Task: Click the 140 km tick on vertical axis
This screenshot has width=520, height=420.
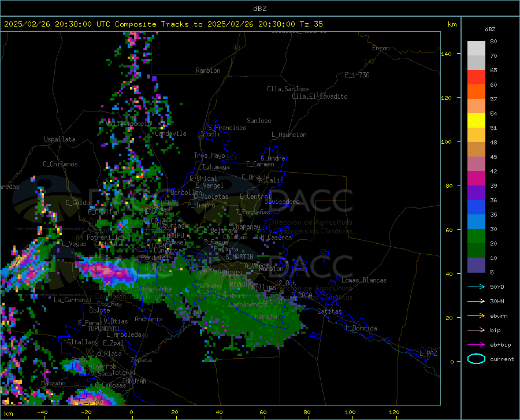Action: point(446,54)
